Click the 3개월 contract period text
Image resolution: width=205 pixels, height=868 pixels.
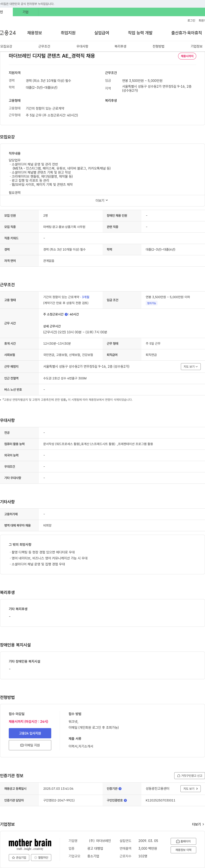(x=86, y=297)
